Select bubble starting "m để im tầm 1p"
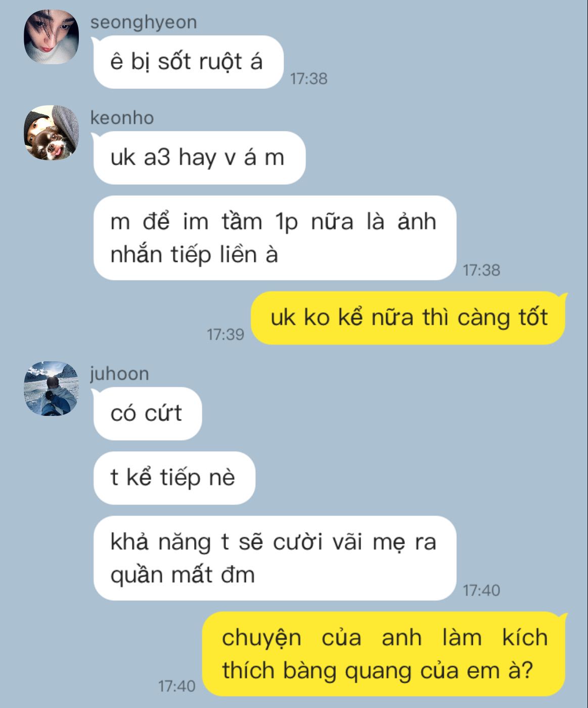The height and width of the screenshot is (708, 588). point(275,238)
